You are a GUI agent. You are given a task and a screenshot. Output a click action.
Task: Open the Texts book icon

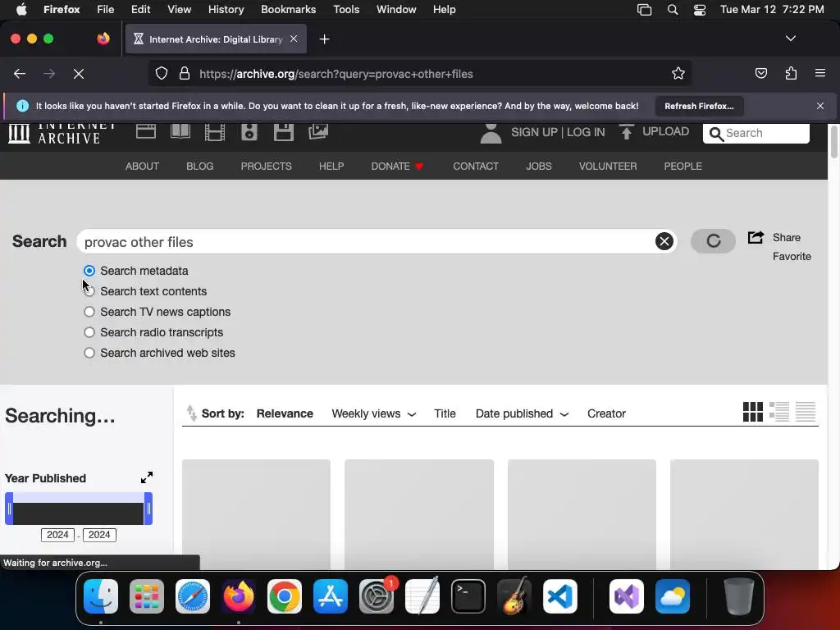pos(180,131)
